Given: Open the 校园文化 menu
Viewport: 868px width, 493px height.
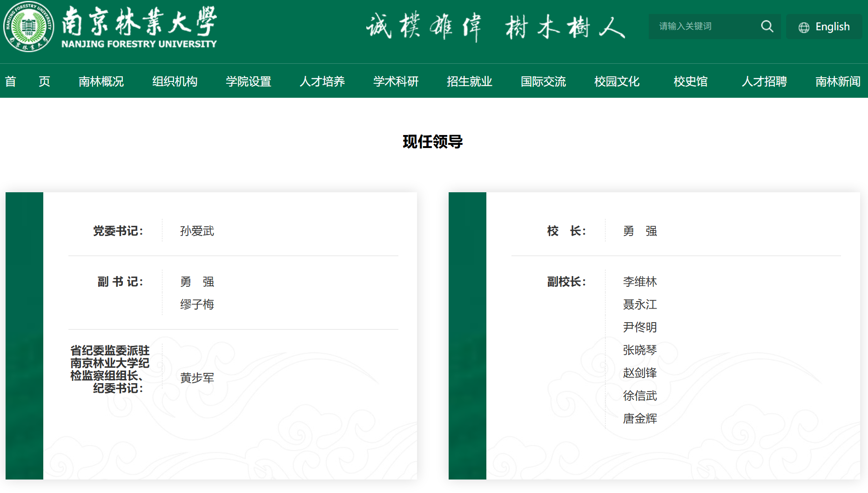Looking at the screenshot, I should [617, 81].
